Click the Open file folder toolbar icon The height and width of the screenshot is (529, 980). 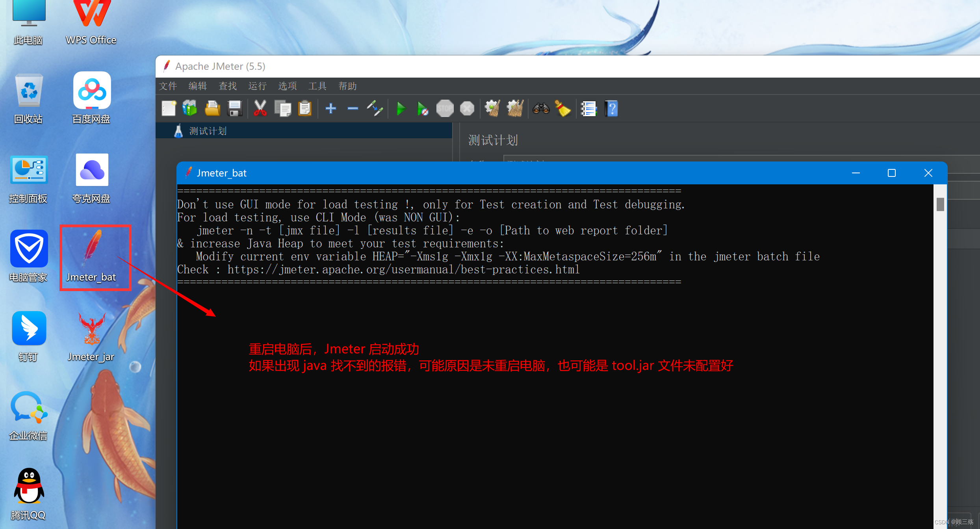point(212,108)
